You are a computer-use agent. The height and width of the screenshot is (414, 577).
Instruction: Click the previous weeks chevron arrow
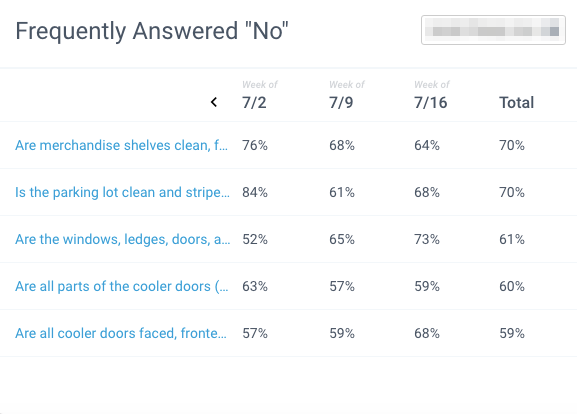tap(214, 102)
